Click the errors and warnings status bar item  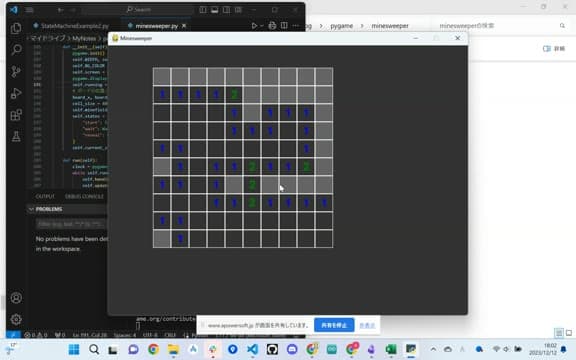coord(36,335)
